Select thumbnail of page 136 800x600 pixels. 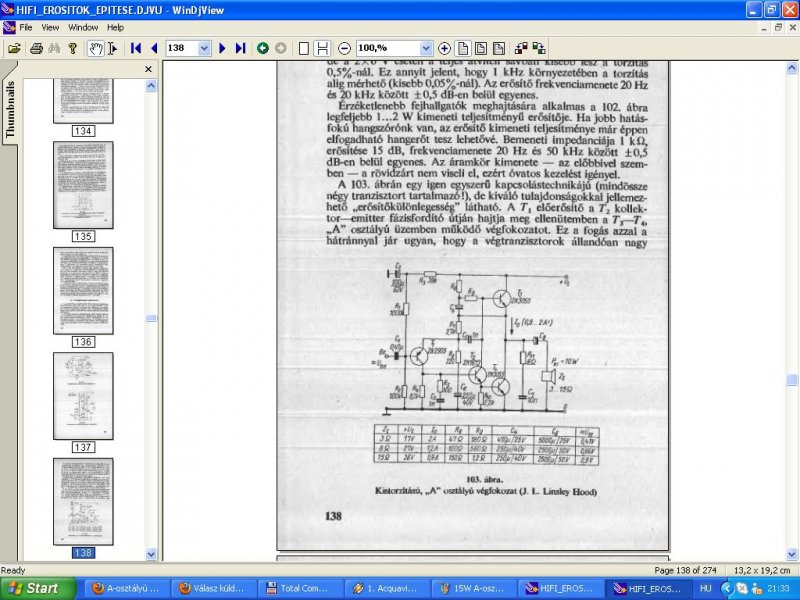[83, 291]
